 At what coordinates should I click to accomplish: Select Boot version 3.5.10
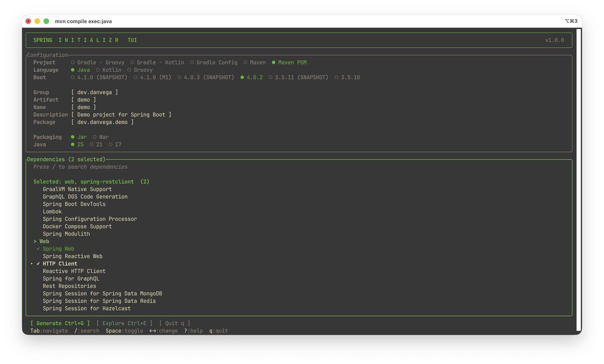[x=347, y=77]
